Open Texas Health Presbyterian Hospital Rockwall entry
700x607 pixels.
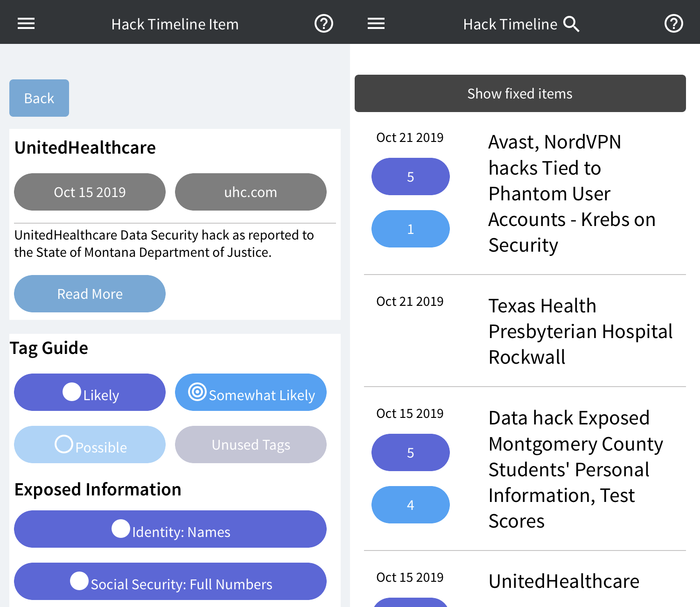[x=580, y=332]
